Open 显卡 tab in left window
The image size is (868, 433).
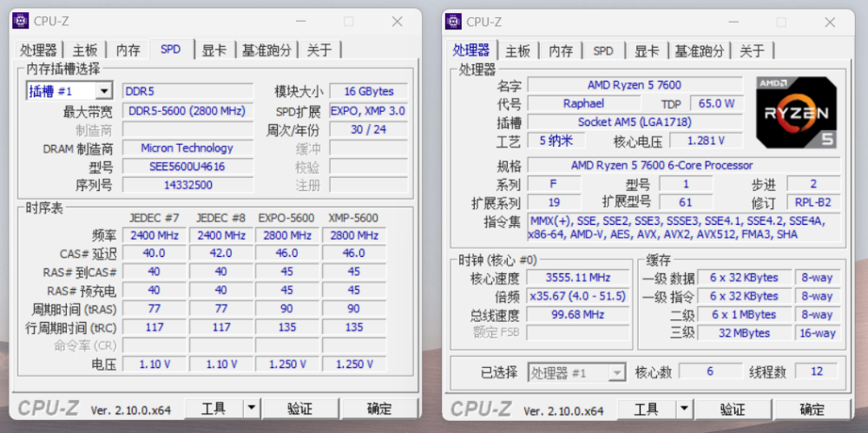pos(214,50)
